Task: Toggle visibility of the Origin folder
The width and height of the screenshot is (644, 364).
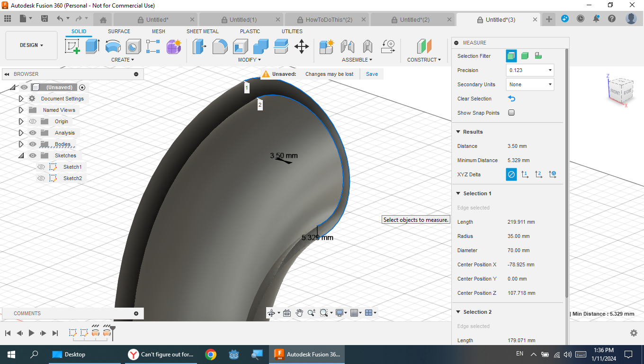Action: tap(32, 121)
